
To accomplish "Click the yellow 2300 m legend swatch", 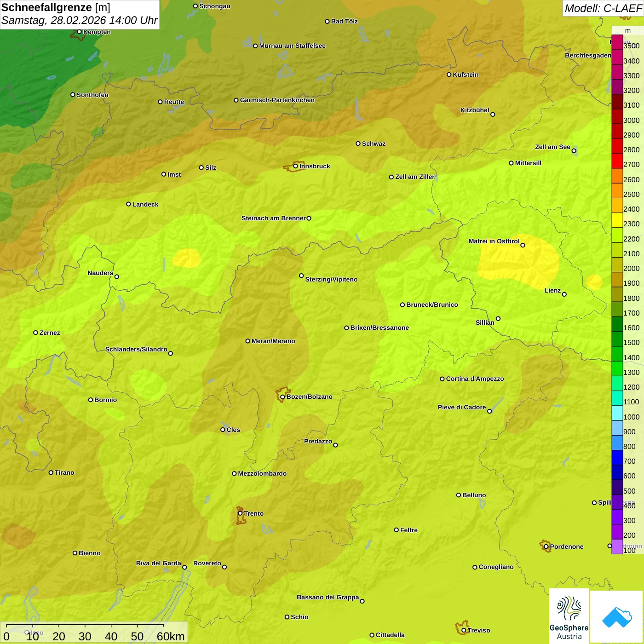I will point(617,220).
